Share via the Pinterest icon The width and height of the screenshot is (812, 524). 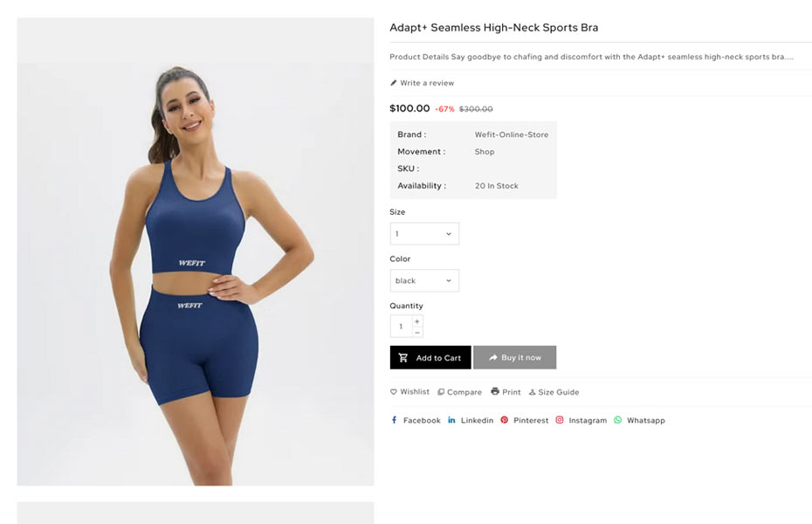click(505, 420)
